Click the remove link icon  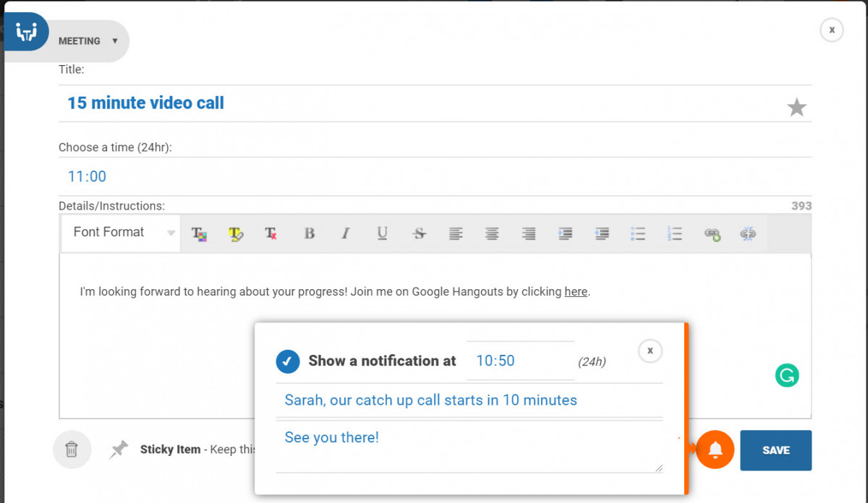tap(748, 233)
